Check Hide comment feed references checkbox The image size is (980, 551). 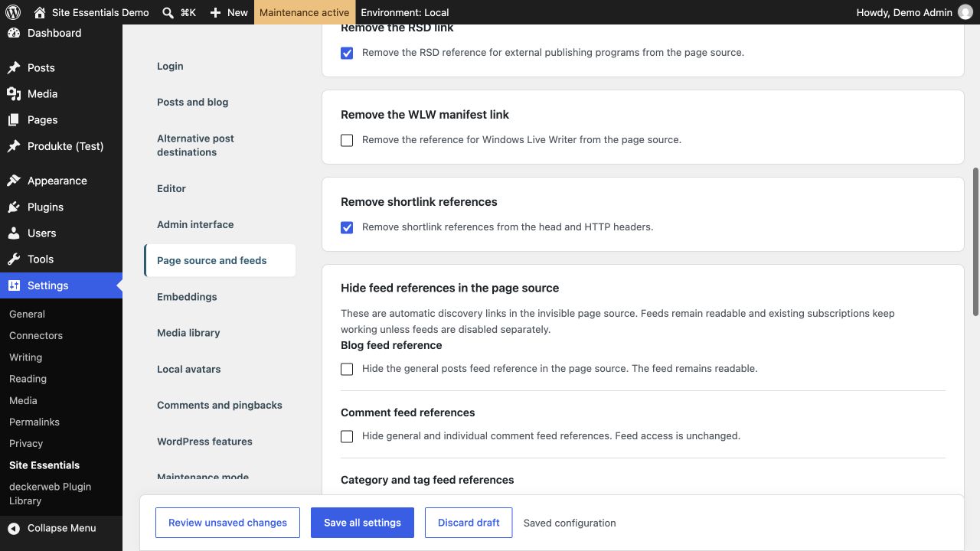pos(347,437)
